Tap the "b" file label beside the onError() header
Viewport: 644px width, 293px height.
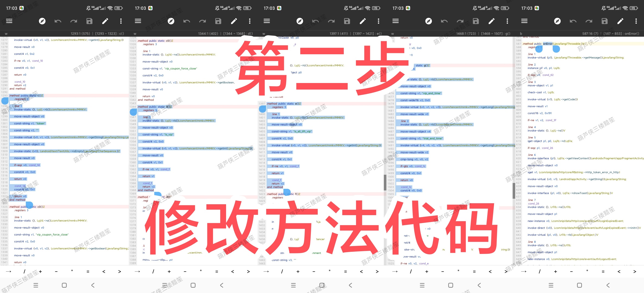pyautogui.click(x=521, y=34)
